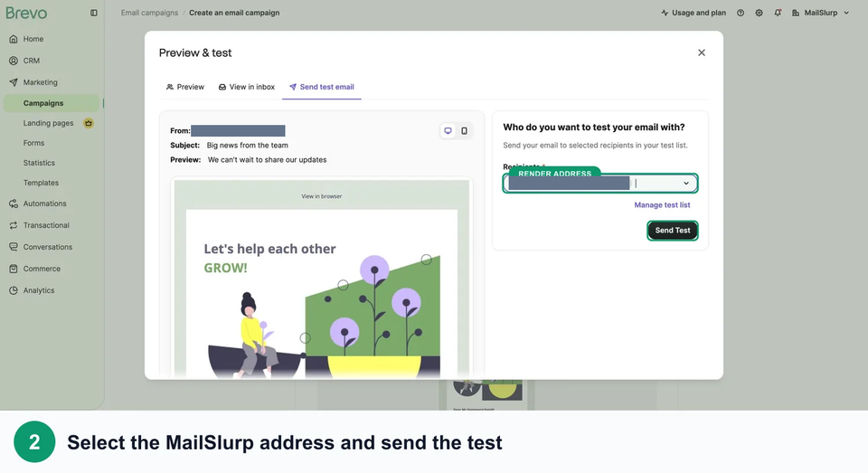The width and height of the screenshot is (868, 473).
Task: Click the crown badge next to Landing pages
Action: (x=88, y=123)
